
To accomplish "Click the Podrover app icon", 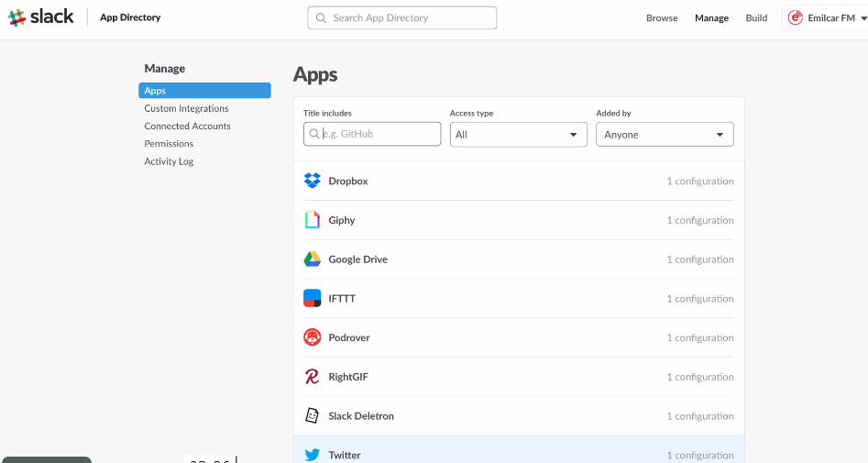I will coord(312,337).
